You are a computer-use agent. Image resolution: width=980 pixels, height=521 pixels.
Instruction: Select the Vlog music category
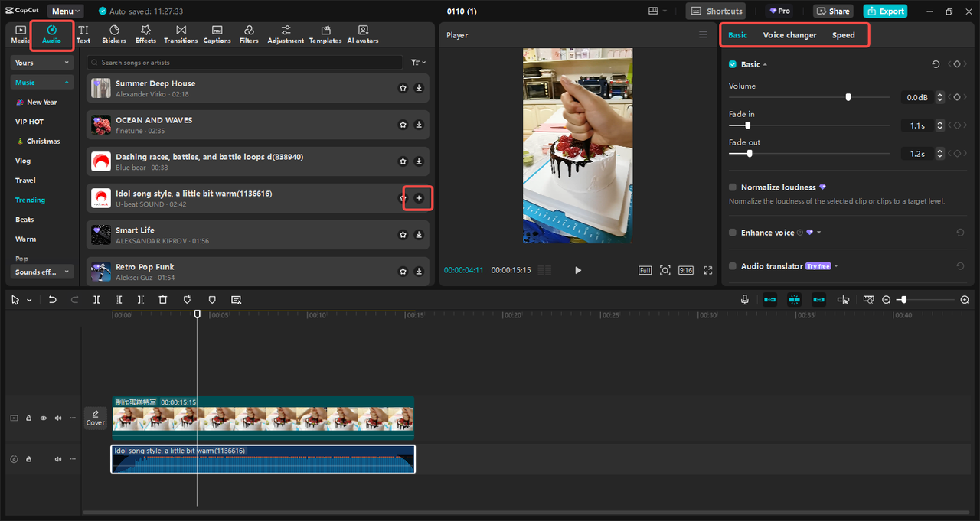(23, 161)
